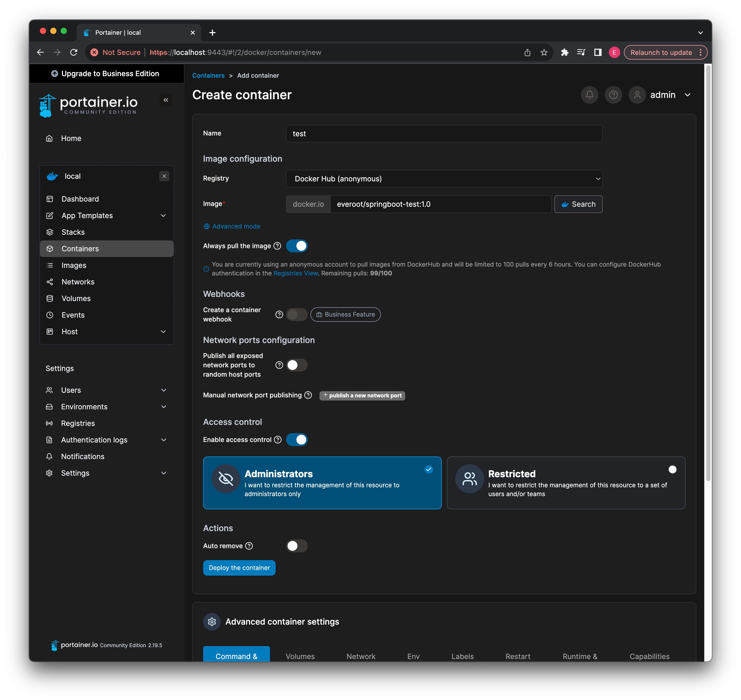741x700 pixels.
Task: Open the help question-mark icon in header
Action: coord(613,95)
